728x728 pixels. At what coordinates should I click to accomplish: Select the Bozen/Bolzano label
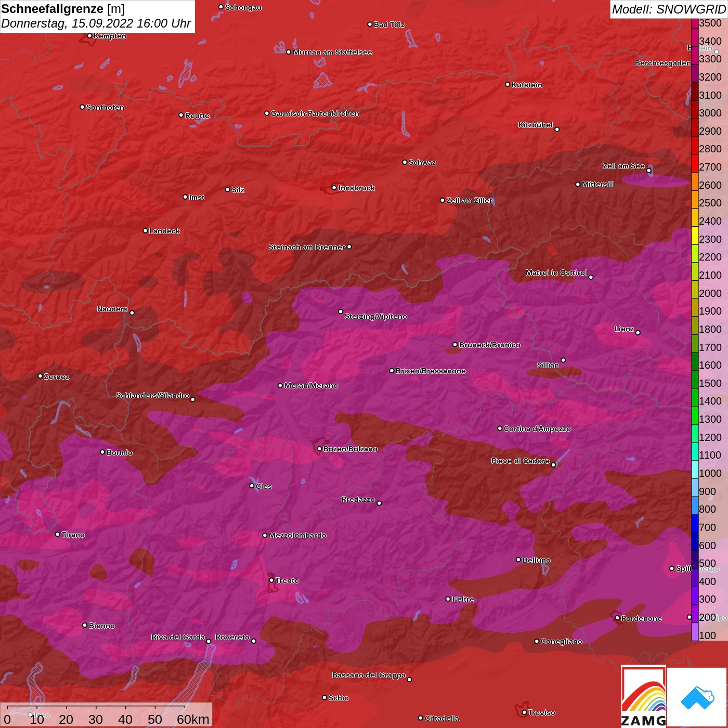pyautogui.click(x=350, y=449)
